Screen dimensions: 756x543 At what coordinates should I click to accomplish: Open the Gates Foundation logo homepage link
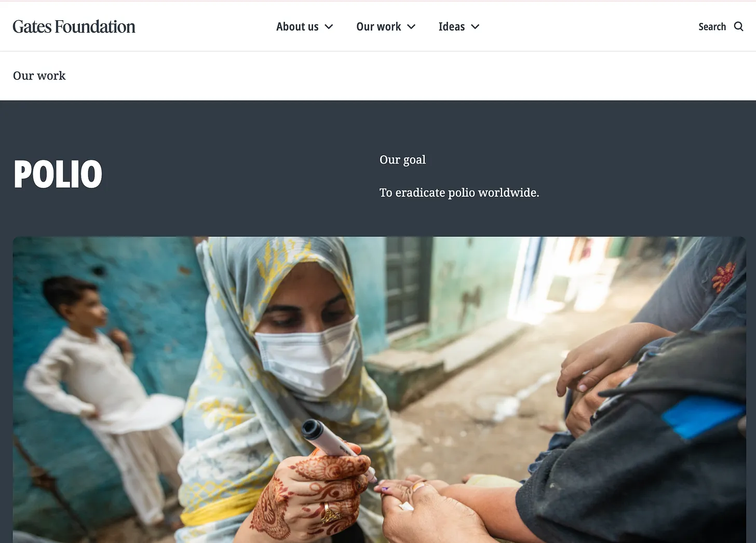coord(74,26)
